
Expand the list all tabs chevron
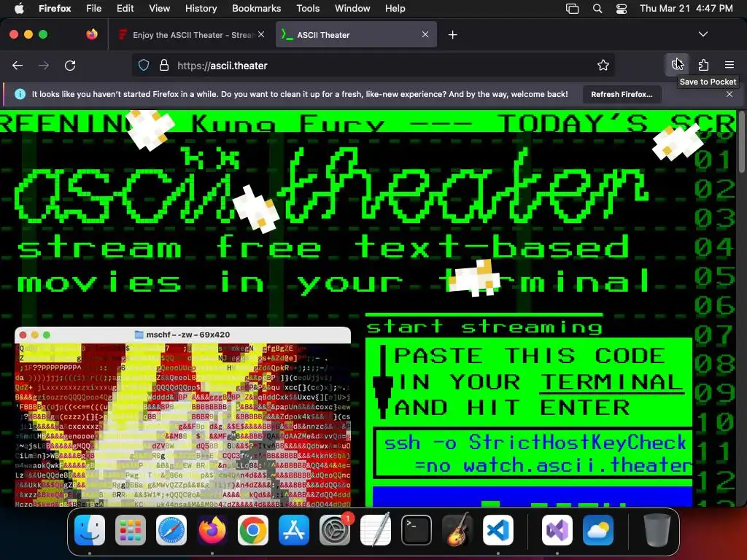[703, 34]
